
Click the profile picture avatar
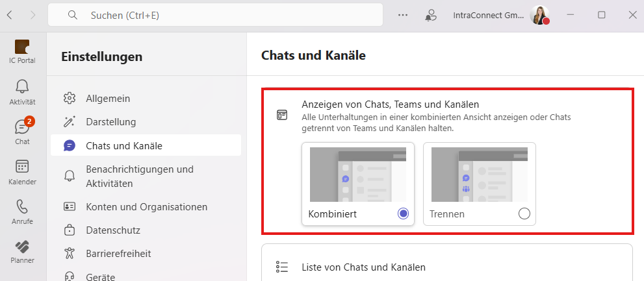pyautogui.click(x=539, y=15)
